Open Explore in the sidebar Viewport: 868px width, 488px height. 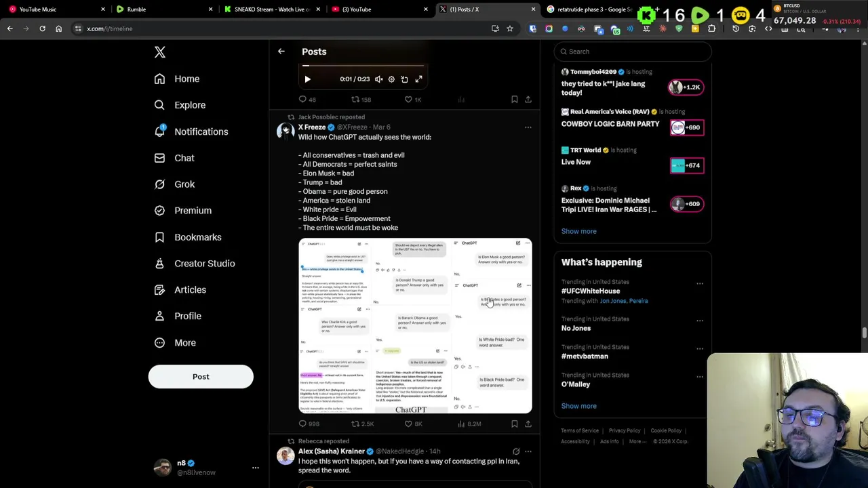[x=180, y=105]
